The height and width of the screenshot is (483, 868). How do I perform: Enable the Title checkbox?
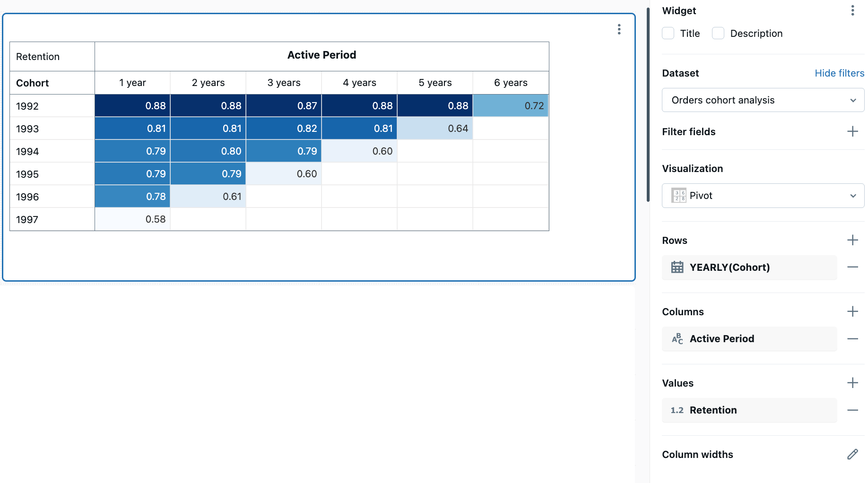[668, 33]
